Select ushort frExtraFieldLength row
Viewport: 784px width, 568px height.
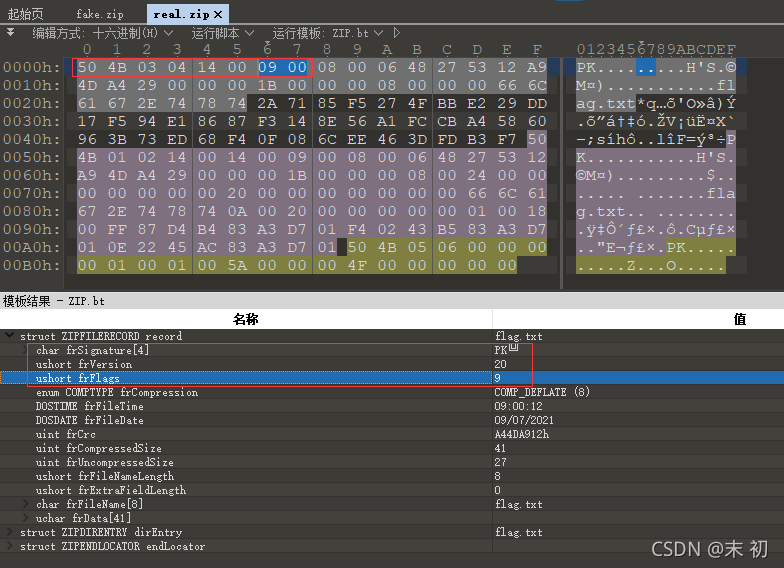click(392, 490)
